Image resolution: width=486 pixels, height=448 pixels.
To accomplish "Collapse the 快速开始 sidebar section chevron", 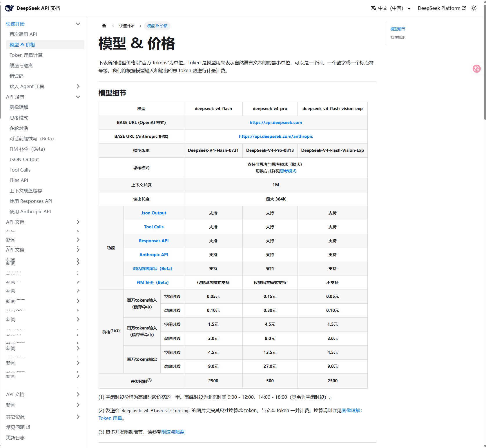I will click(x=78, y=24).
